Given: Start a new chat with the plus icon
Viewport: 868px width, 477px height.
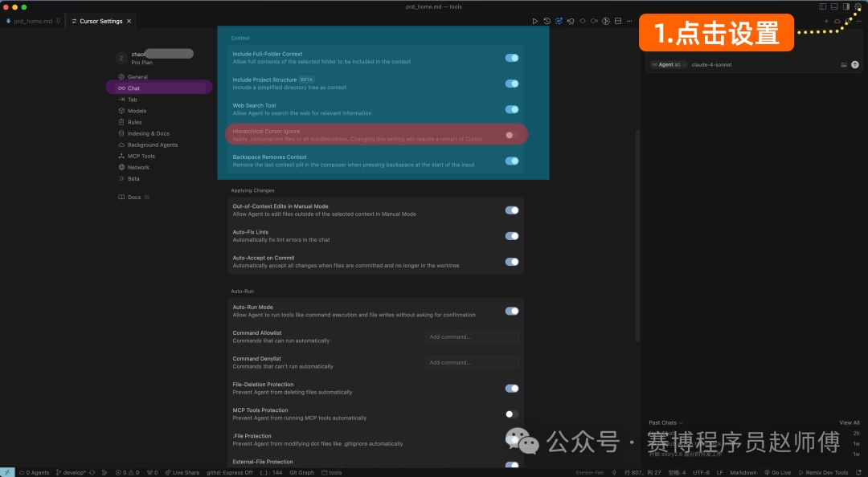Looking at the screenshot, I should [826, 21].
